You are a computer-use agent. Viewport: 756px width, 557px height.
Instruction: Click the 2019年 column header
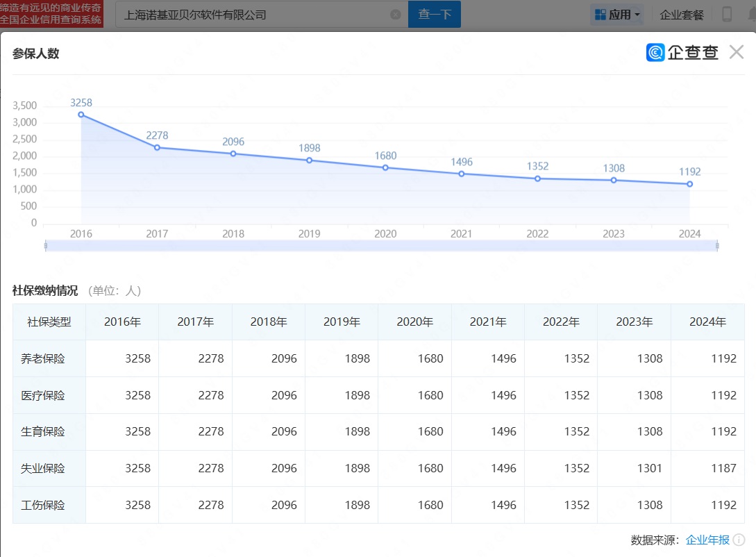click(342, 322)
